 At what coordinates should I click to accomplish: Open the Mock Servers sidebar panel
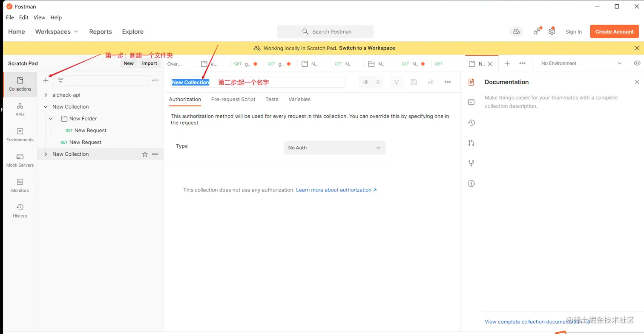tap(20, 160)
